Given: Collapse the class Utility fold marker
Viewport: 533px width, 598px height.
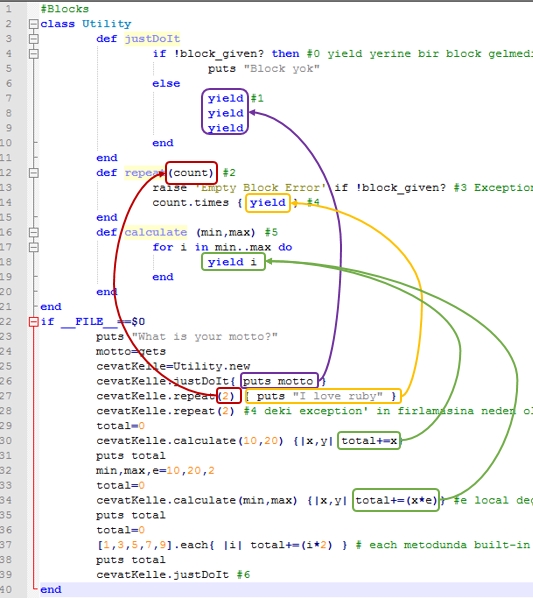Looking at the screenshot, I should 34,24.
